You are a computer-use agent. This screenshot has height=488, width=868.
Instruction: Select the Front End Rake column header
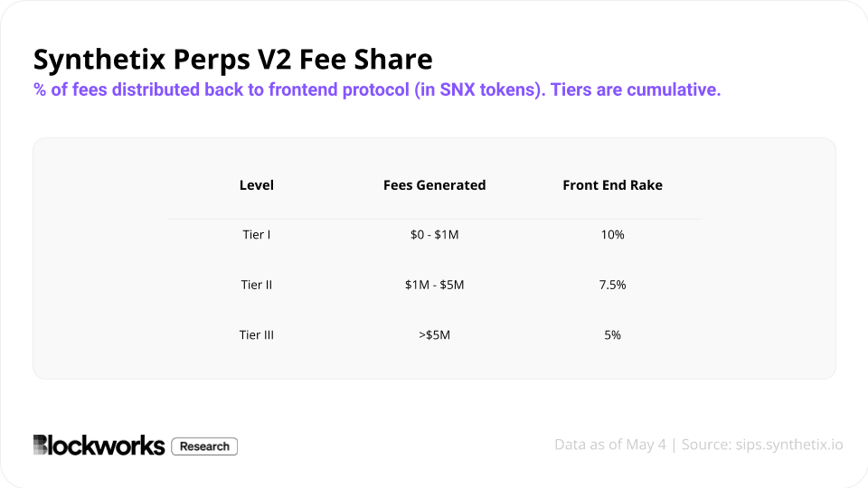point(612,184)
